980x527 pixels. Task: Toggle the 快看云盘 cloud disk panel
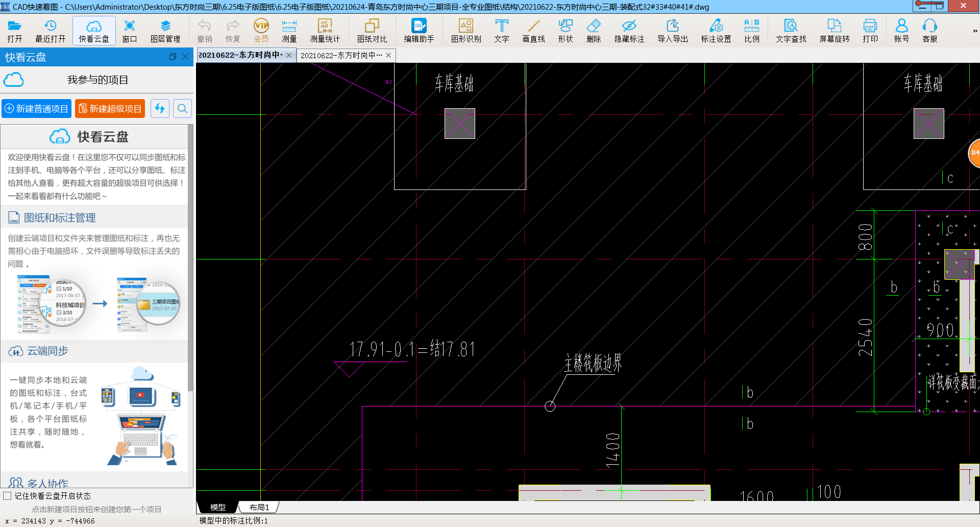pyautogui.click(x=94, y=31)
